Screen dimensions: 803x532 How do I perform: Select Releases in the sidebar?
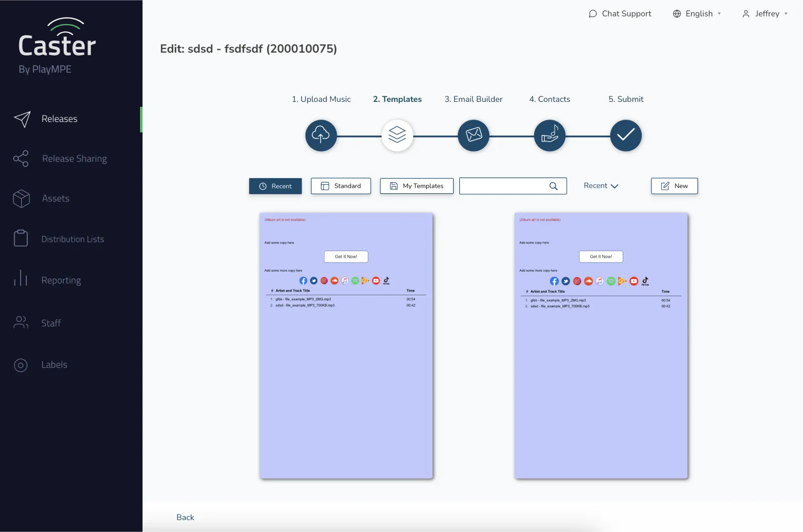[59, 119]
